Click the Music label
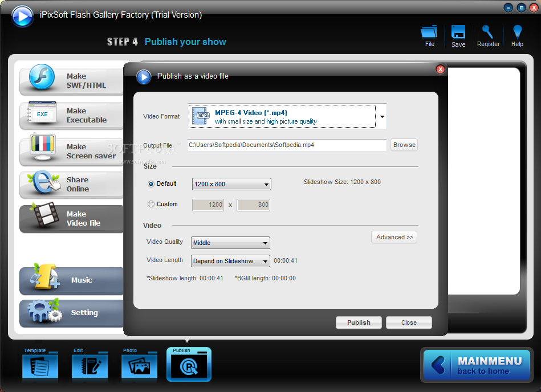The image size is (541, 392). [x=82, y=280]
